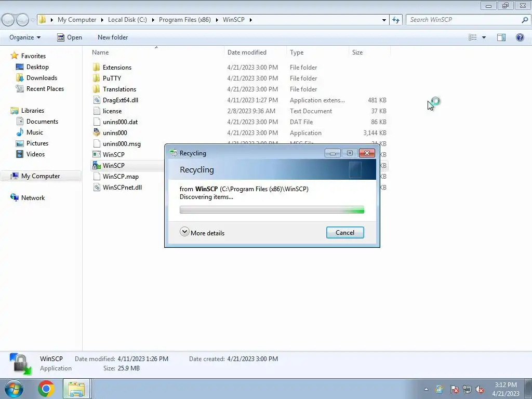
Task: Open Recent Places in the sidebar
Action: [x=45, y=88]
